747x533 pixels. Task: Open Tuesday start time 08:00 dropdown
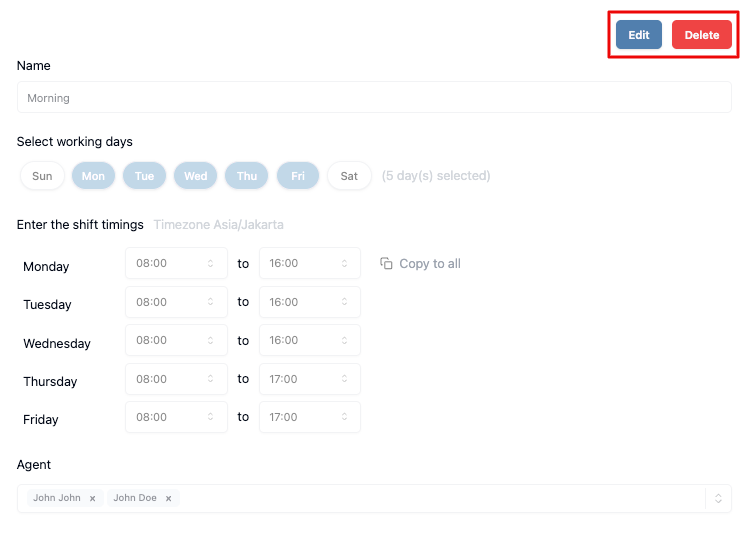pos(176,302)
